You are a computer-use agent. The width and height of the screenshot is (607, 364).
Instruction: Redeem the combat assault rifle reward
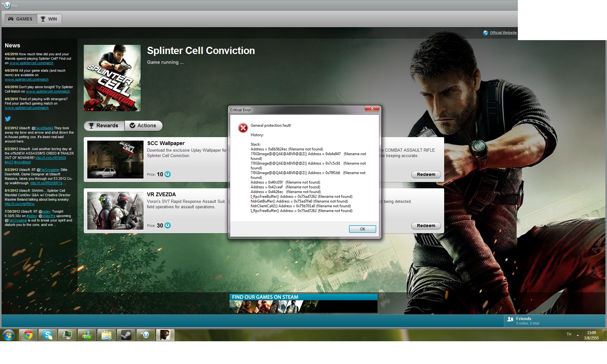[x=426, y=174]
